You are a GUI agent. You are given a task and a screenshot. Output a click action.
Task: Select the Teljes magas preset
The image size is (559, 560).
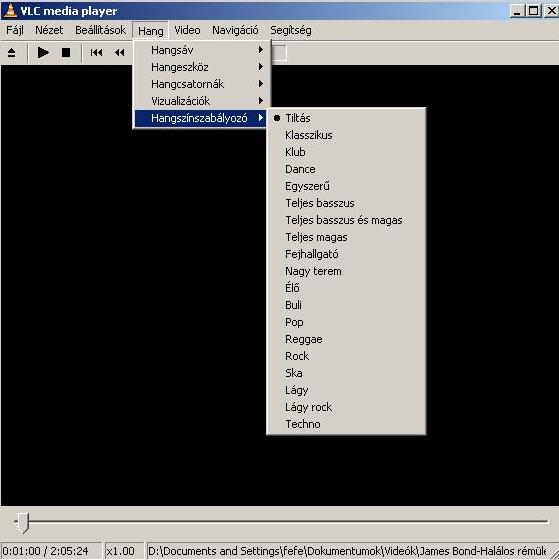coord(346,237)
